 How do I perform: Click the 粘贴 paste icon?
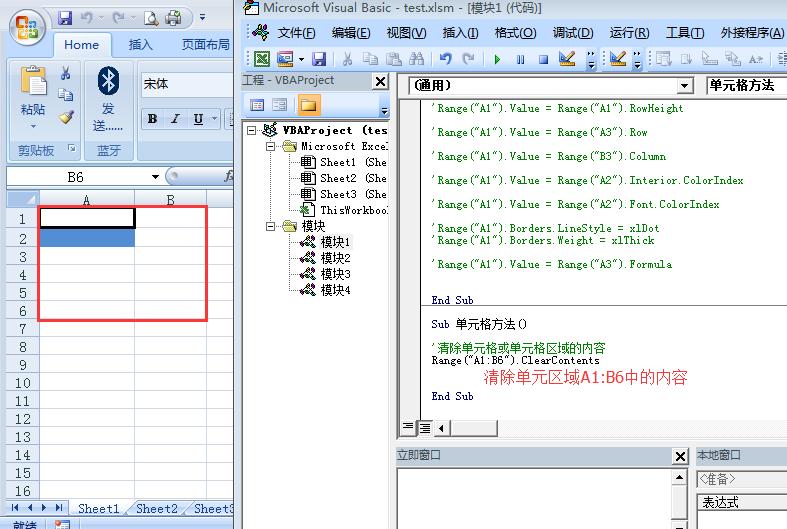click(33, 82)
